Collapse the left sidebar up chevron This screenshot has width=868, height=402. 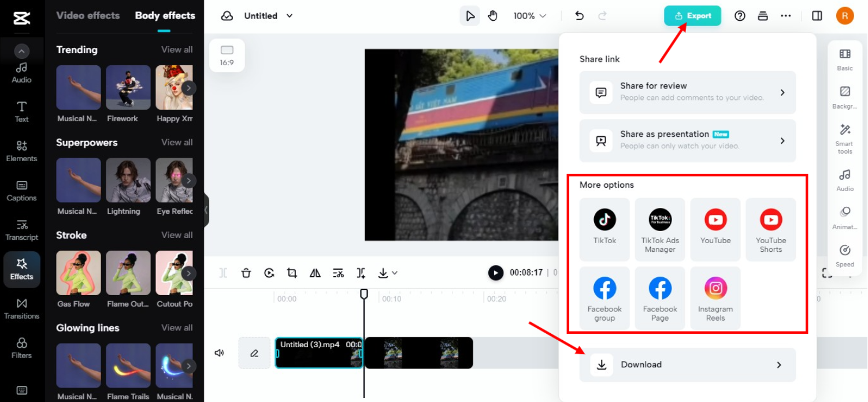tap(21, 51)
